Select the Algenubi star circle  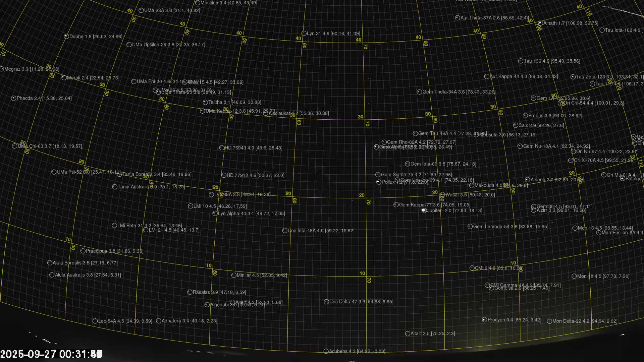point(207,305)
